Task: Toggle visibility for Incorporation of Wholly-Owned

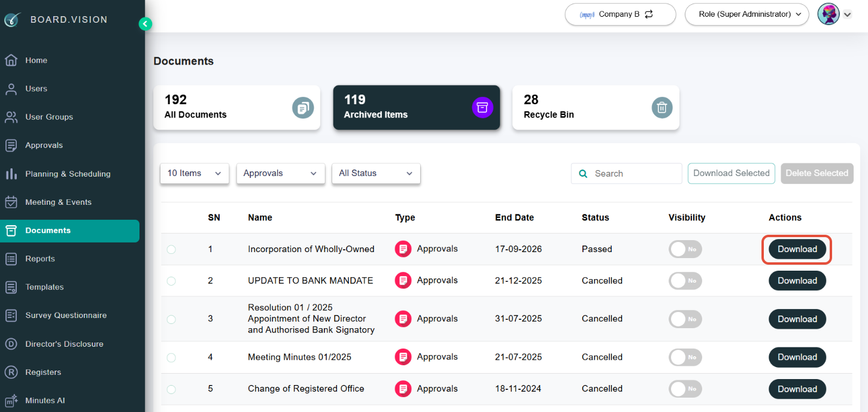Action: coord(685,249)
